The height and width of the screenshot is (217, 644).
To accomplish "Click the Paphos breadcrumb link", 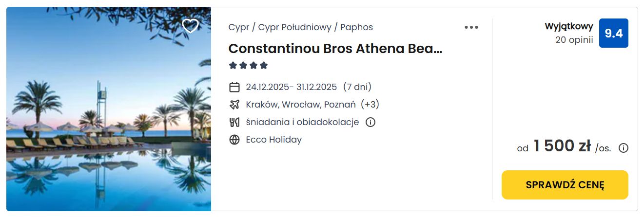I will (356, 27).
